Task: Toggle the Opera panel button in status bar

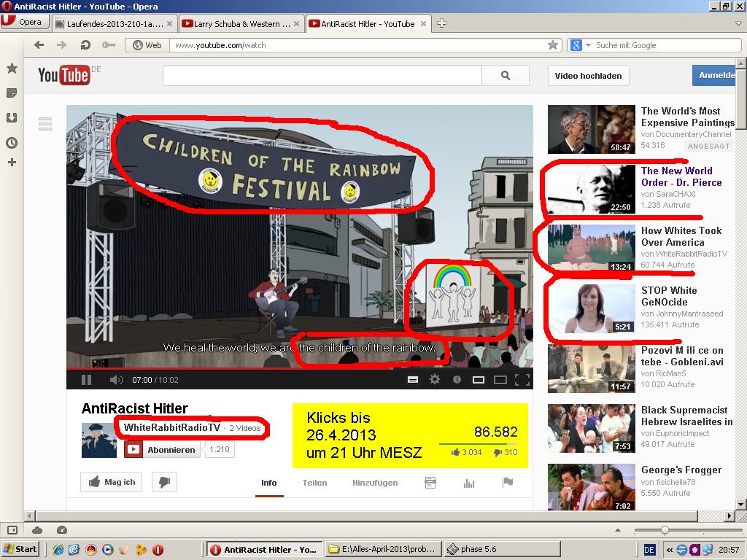Action: 12,529
